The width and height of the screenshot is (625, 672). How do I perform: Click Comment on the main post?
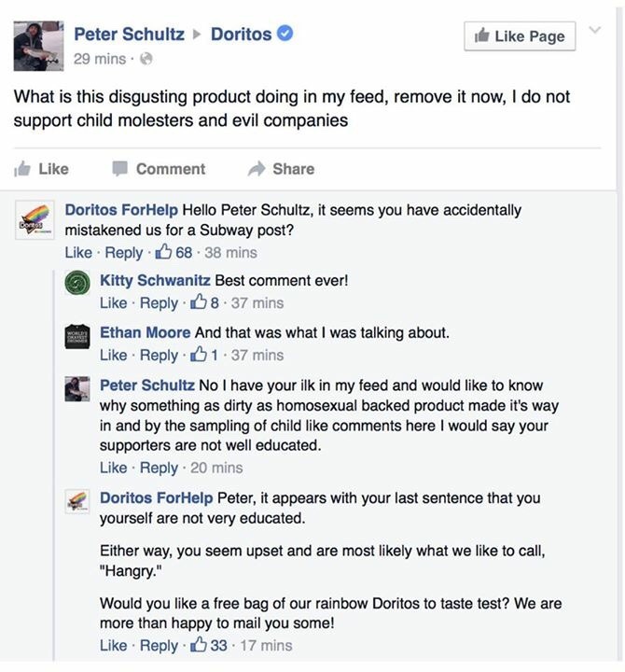(x=159, y=169)
